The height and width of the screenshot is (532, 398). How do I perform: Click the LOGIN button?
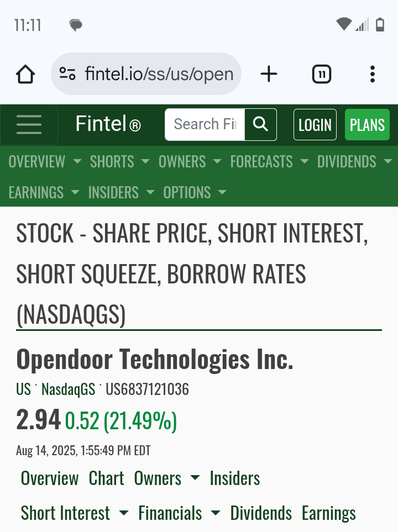(315, 124)
